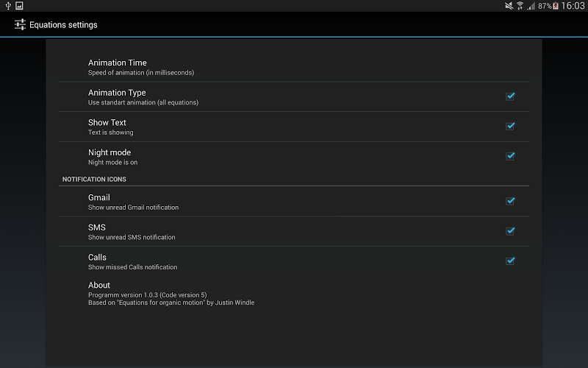Uncheck the Gmail notification checkbox
Image resolution: width=588 pixels, height=368 pixels.
coord(510,201)
